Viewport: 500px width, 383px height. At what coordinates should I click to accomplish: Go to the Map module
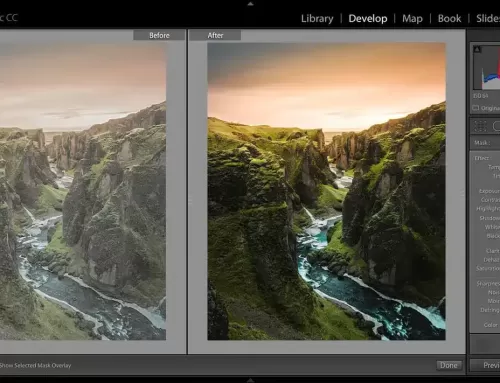[412, 19]
